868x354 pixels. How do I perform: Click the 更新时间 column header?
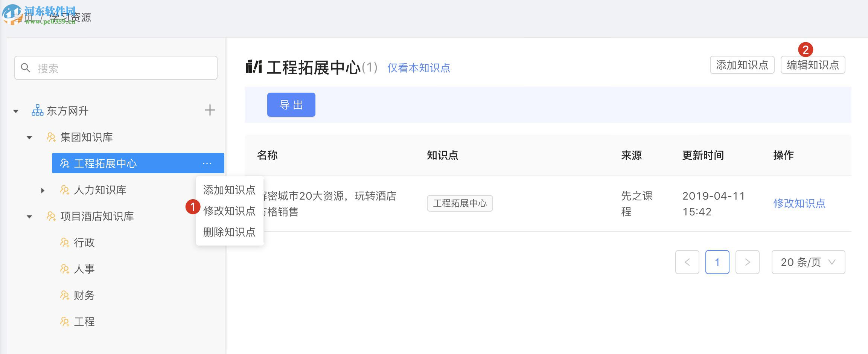(703, 155)
